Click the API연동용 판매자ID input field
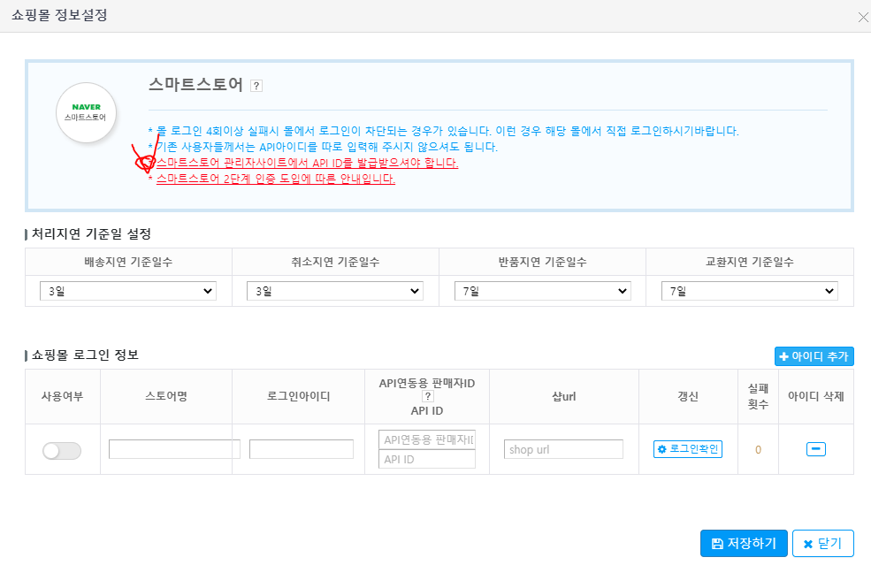 426,439
